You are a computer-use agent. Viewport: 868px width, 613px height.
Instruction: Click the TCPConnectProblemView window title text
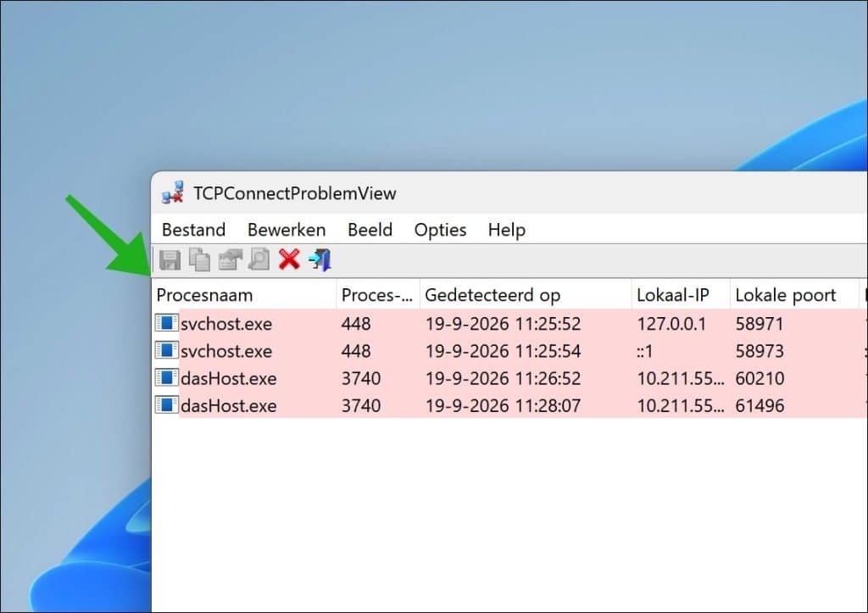click(294, 193)
